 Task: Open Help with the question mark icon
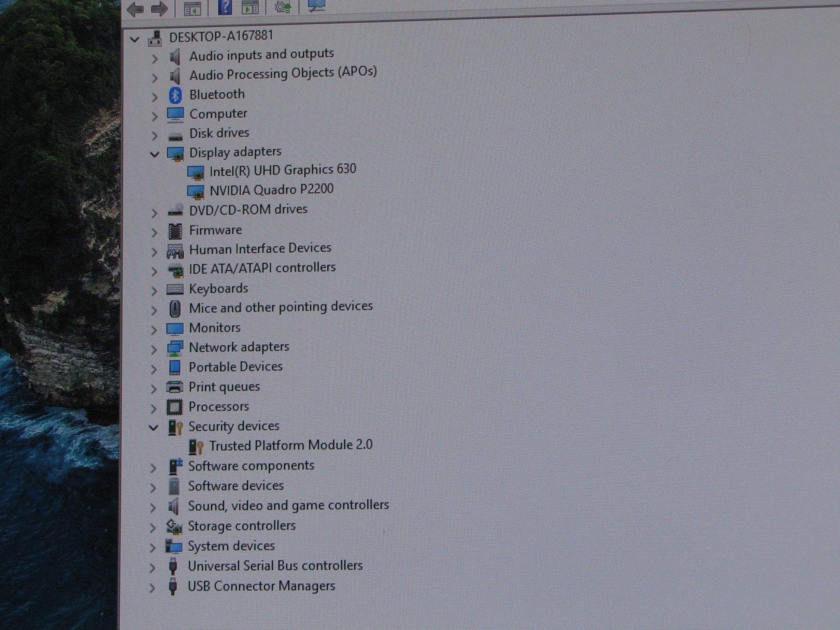(225, 7)
